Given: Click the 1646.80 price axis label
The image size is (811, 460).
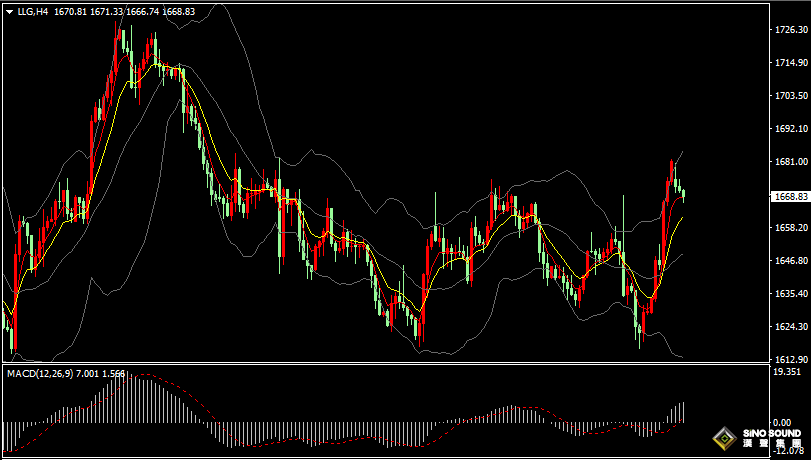Looking at the screenshot, I should point(790,261).
